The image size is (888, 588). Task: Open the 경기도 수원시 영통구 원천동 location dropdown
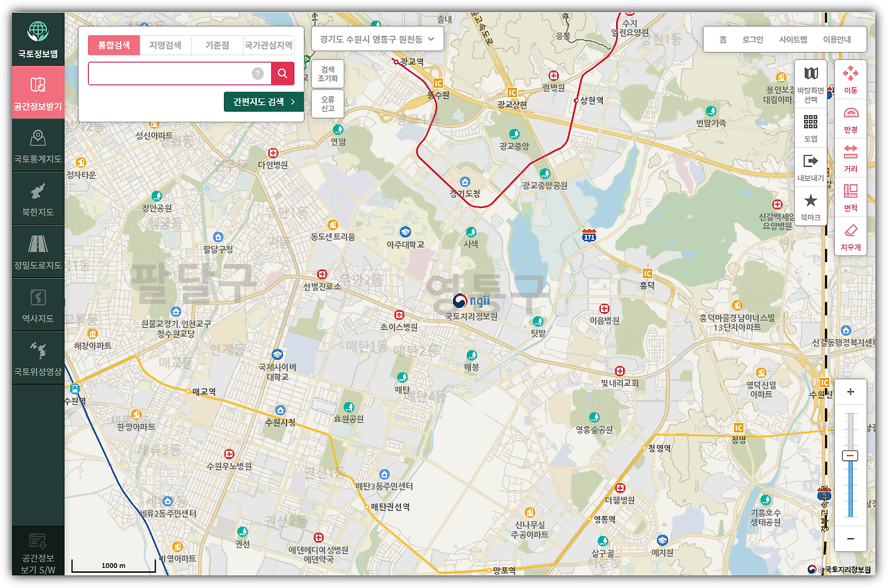pyautogui.click(x=377, y=40)
